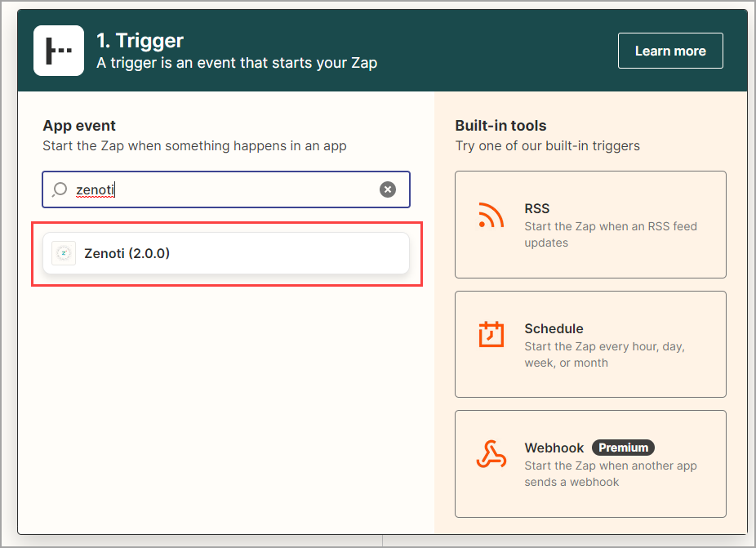Click the Schedule calendar icon
This screenshot has height=548, width=756.
[491, 334]
